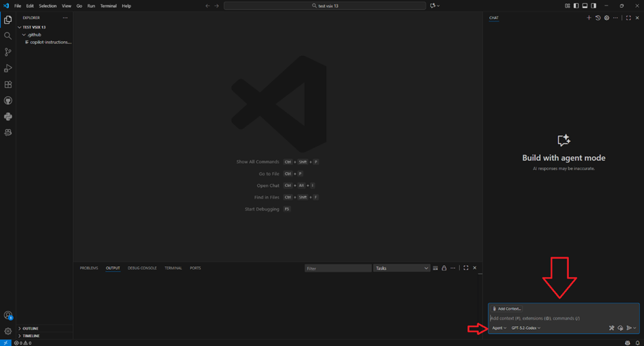
Task: Open the Python sidebar icon
Action: (8, 117)
